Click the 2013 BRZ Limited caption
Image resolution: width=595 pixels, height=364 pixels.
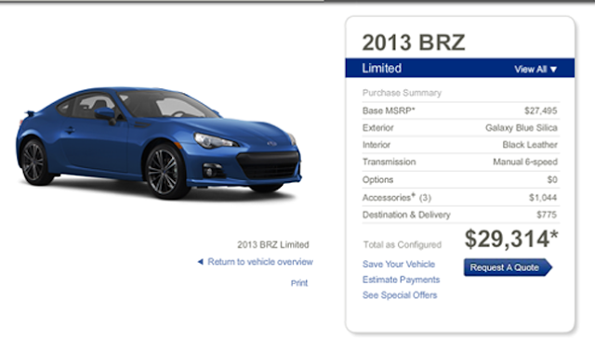(x=273, y=244)
